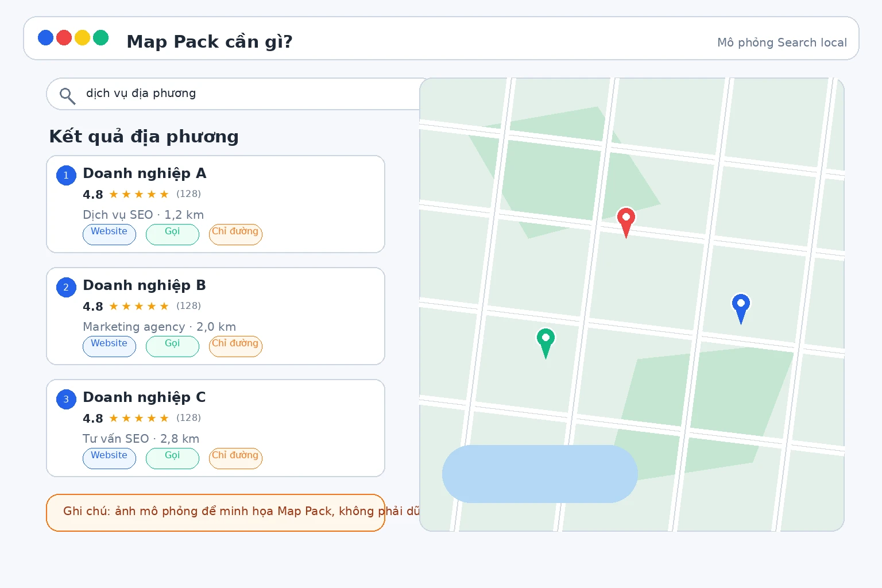Click star rating of Doanh nghiệp C

(139, 418)
